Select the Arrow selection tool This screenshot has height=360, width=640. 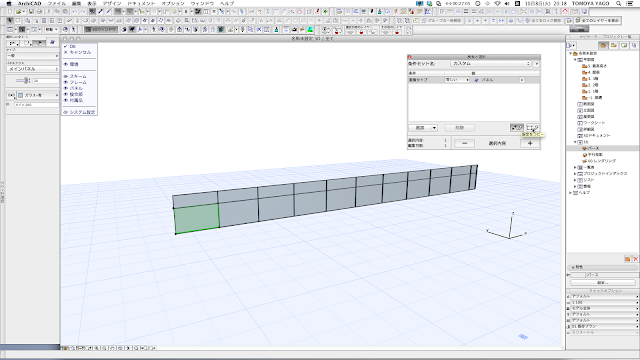coord(10,20)
